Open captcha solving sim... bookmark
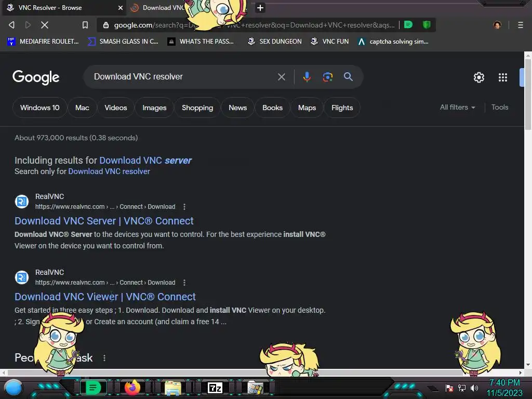532x399 pixels. pyautogui.click(x=393, y=42)
